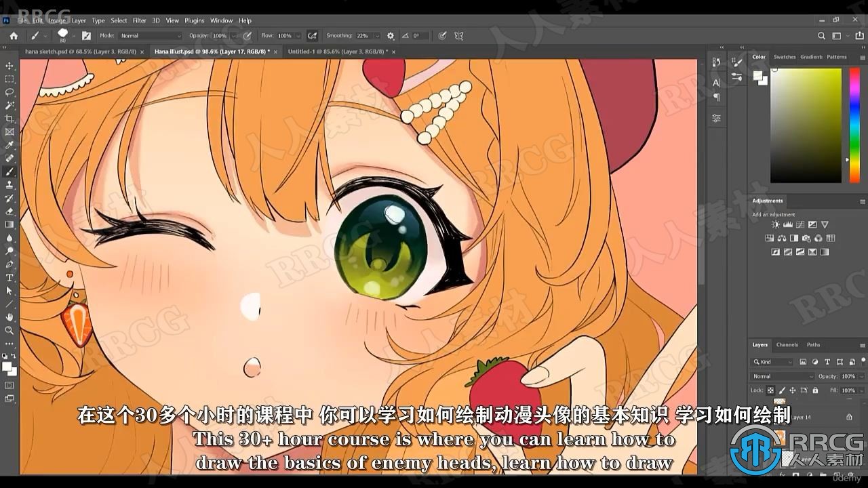Add a Levels adjustment

click(x=788, y=224)
